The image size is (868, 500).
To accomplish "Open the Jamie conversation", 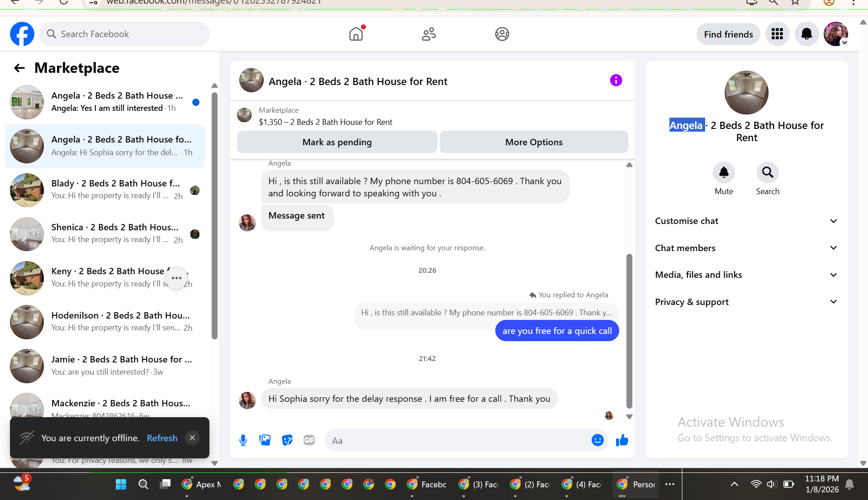I will [105, 366].
